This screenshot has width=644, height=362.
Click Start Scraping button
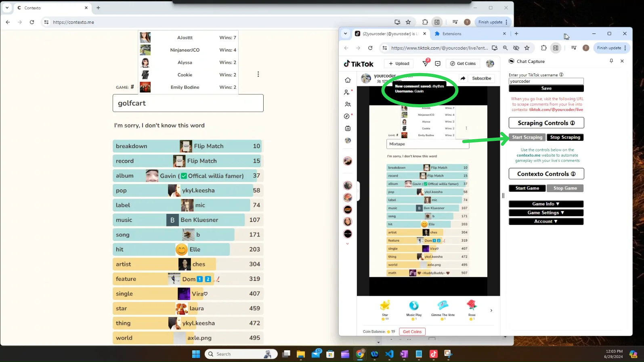pos(527,137)
